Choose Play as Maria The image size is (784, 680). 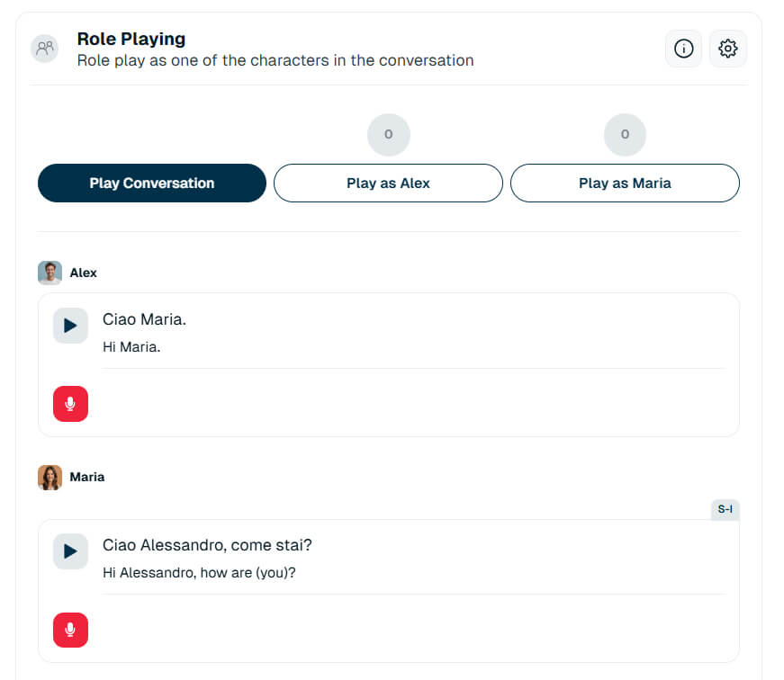(625, 183)
